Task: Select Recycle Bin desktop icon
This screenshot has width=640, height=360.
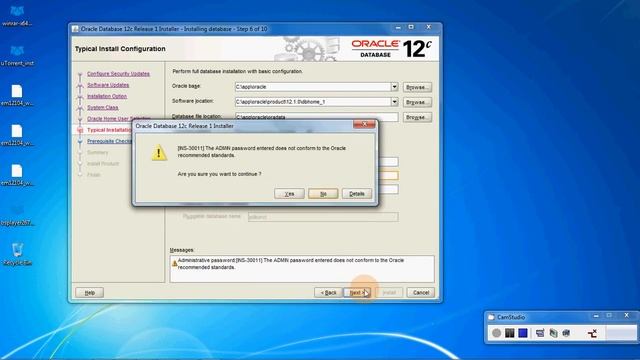Action: click(x=17, y=254)
